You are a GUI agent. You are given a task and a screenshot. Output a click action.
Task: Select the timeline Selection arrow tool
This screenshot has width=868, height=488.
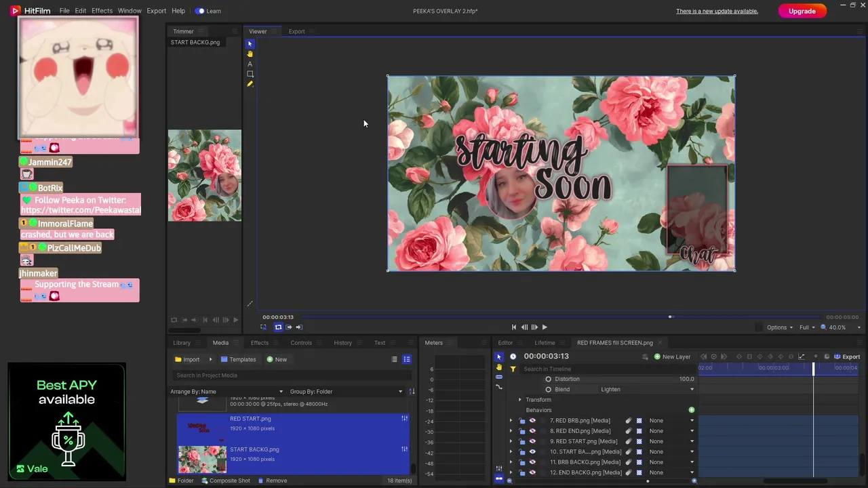[x=499, y=357]
